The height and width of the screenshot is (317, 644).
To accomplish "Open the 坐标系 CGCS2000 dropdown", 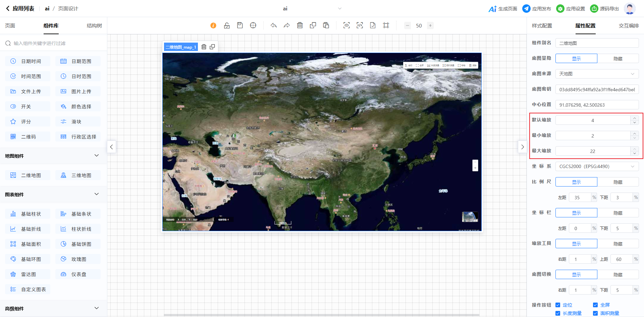I will coord(597,166).
